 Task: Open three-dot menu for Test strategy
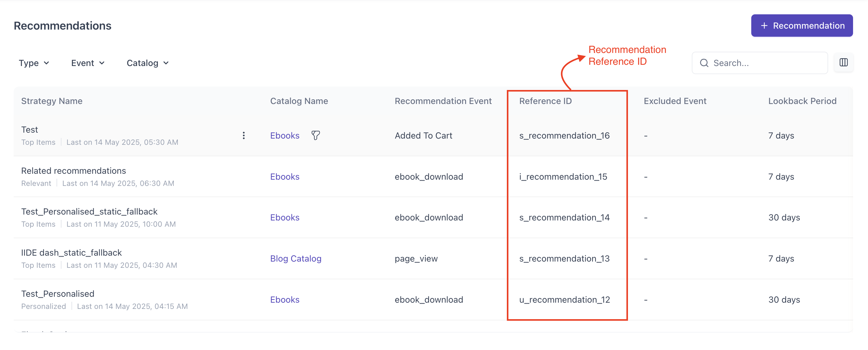(x=244, y=135)
